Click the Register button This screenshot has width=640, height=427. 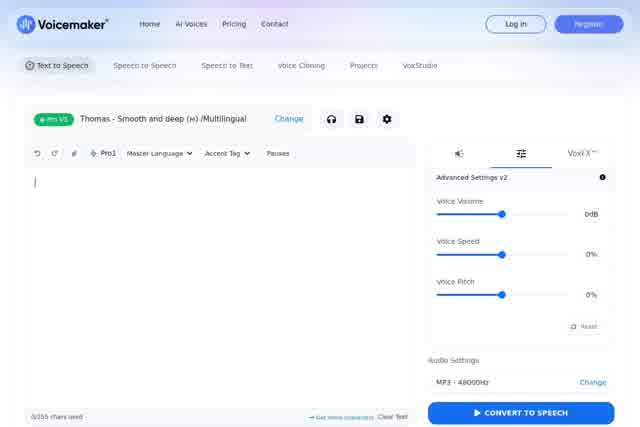[589, 24]
